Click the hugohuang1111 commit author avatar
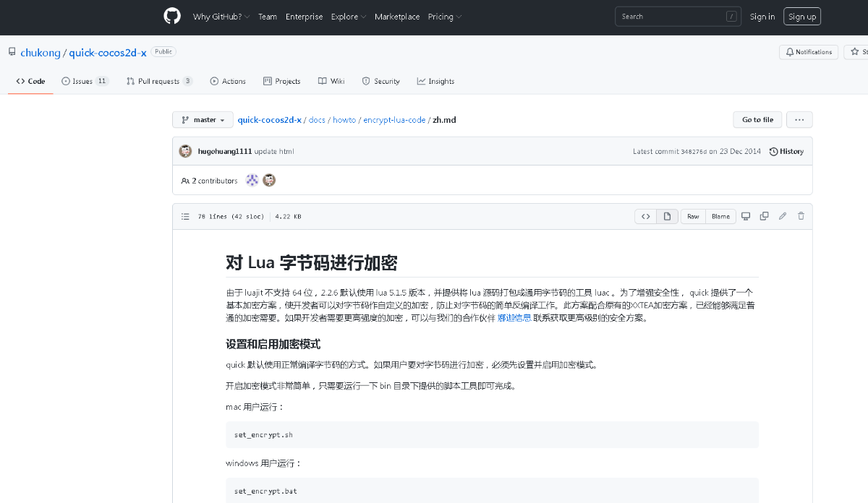This screenshot has height=503, width=868. coord(186,151)
